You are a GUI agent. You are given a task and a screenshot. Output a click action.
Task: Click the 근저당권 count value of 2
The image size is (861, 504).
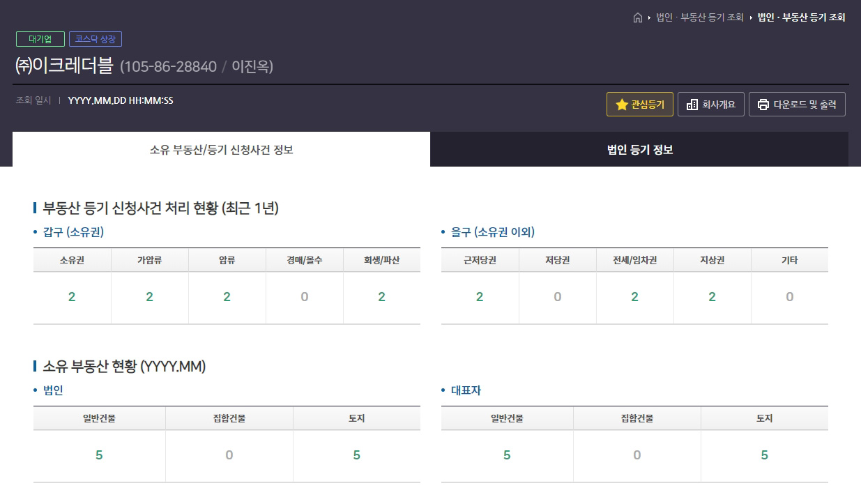[x=481, y=296]
